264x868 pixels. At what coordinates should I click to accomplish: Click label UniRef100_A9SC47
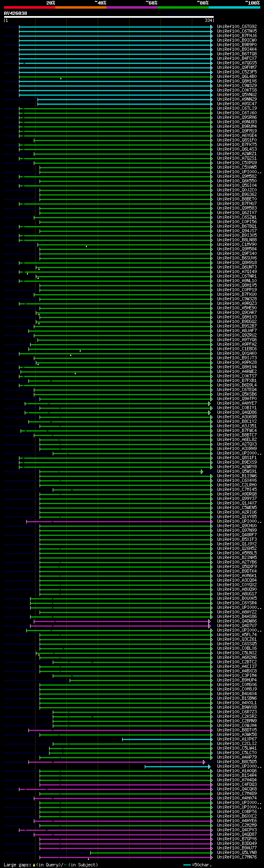pyautogui.click(x=237, y=104)
